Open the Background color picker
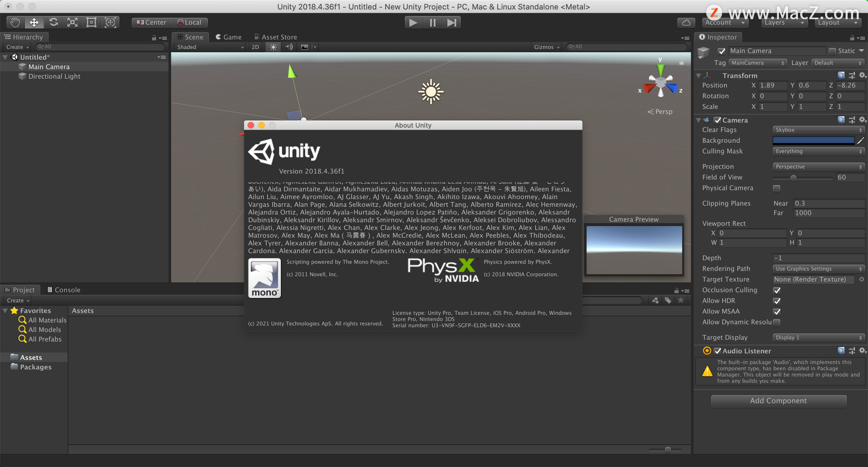The image size is (868, 467). coord(812,140)
